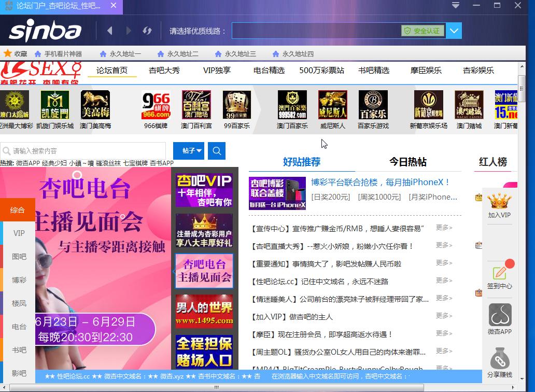Select the VIP独享 nav tab
Viewport: 535px width, 392px height.
click(x=217, y=71)
